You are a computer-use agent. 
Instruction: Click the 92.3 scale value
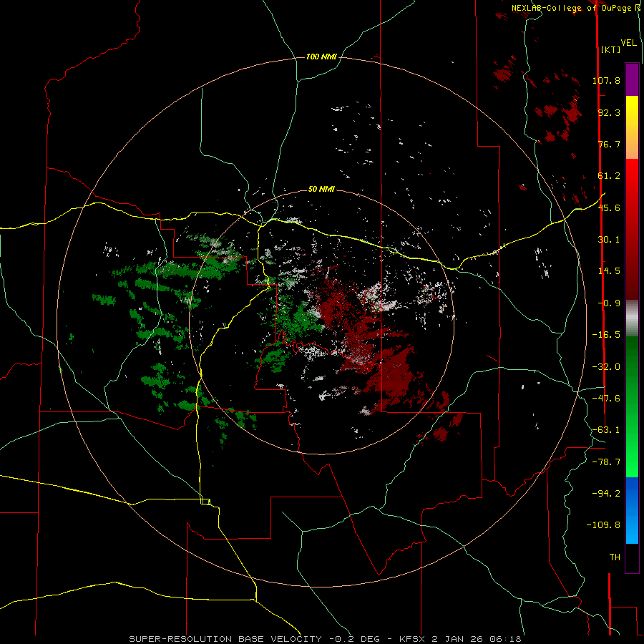[x=609, y=112]
